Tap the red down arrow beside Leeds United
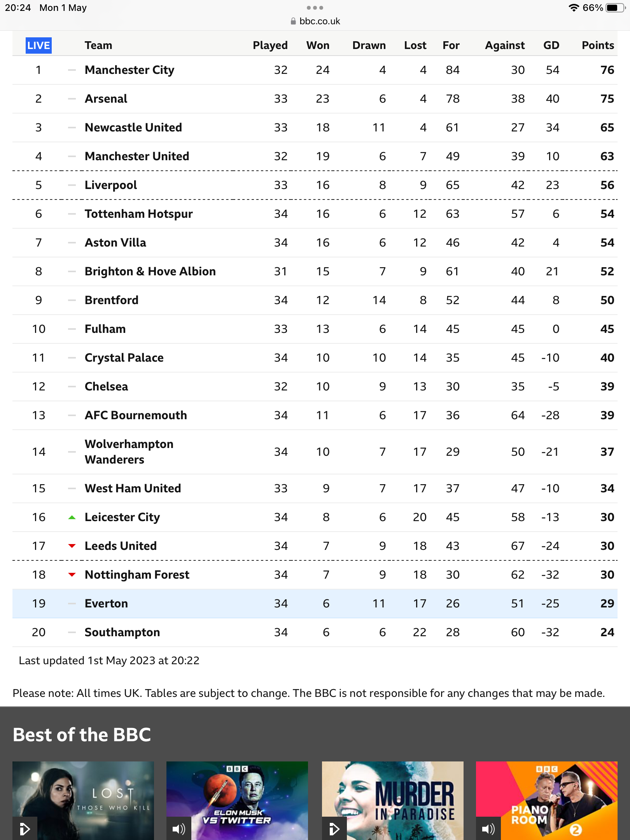630x840 pixels. 72,546
